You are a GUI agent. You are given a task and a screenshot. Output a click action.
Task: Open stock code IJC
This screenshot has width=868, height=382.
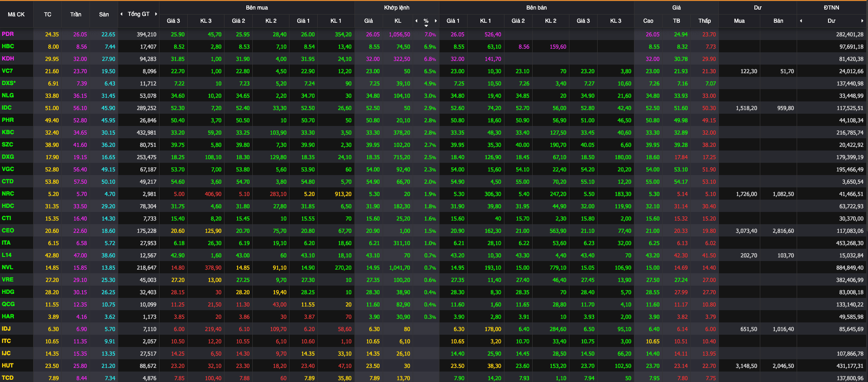pyautogui.click(x=6, y=353)
